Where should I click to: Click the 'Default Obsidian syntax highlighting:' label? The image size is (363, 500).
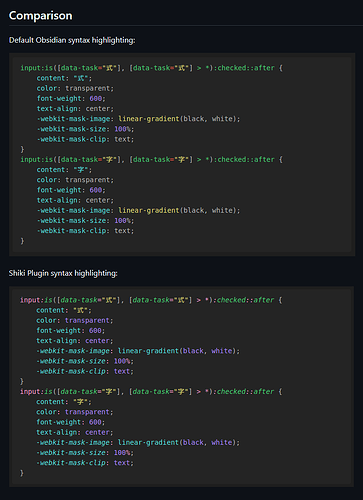[72, 40]
